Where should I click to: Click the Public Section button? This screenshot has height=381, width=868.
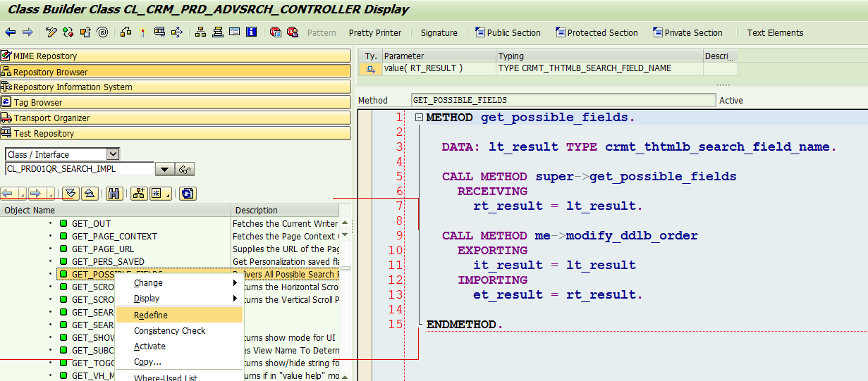click(x=508, y=32)
